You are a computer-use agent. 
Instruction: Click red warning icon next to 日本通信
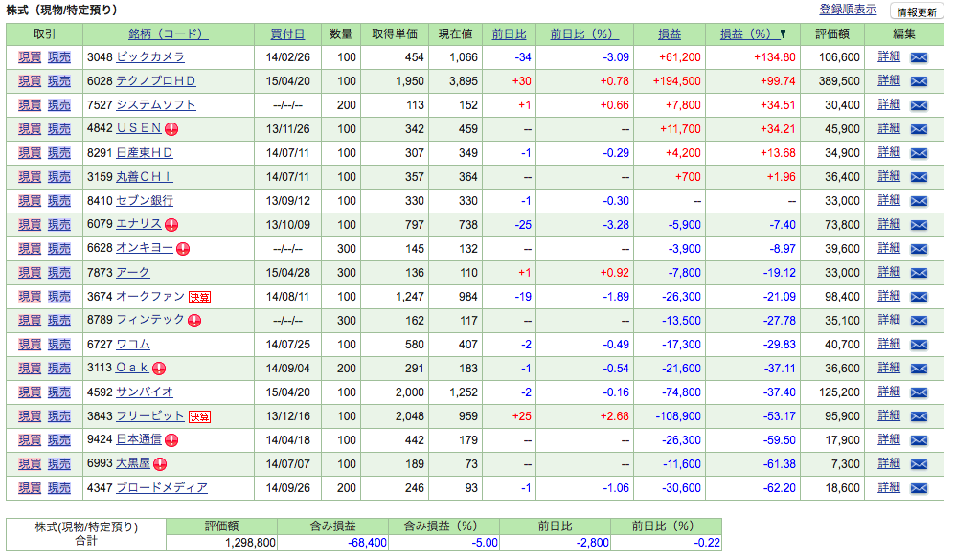[171, 440]
